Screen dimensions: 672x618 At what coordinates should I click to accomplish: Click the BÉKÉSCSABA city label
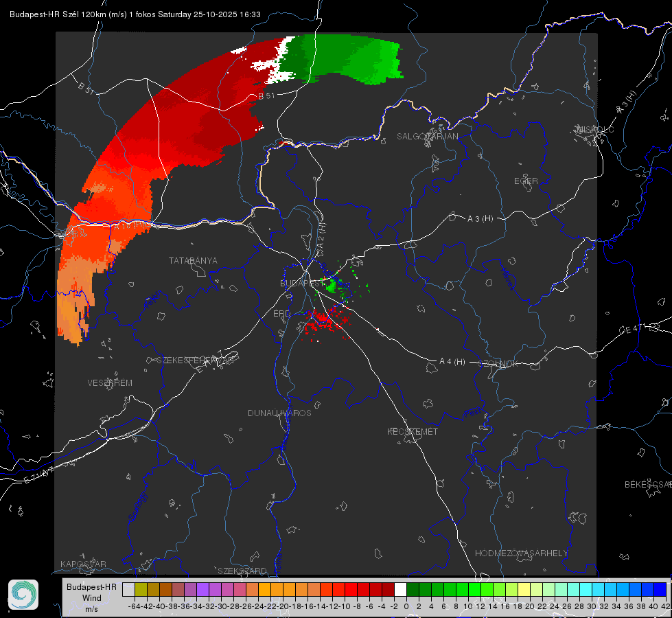click(x=648, y=484)
